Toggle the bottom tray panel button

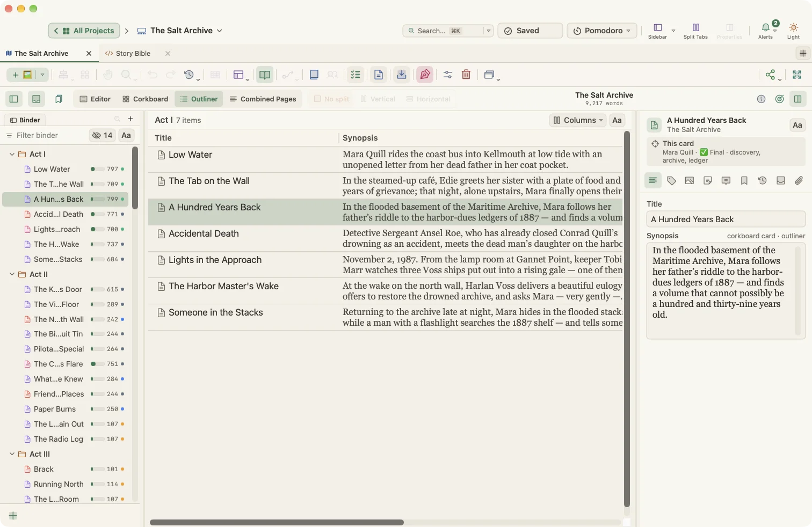click(x=36, y=99)
